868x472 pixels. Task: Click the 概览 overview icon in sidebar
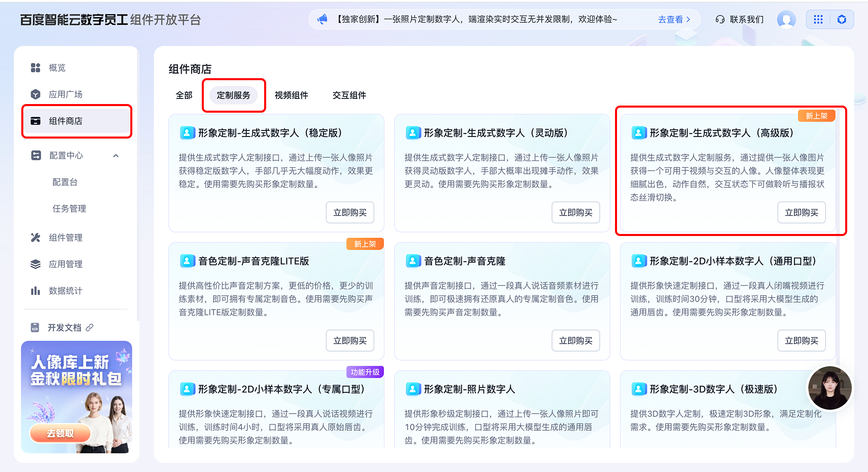coord(35,68)
